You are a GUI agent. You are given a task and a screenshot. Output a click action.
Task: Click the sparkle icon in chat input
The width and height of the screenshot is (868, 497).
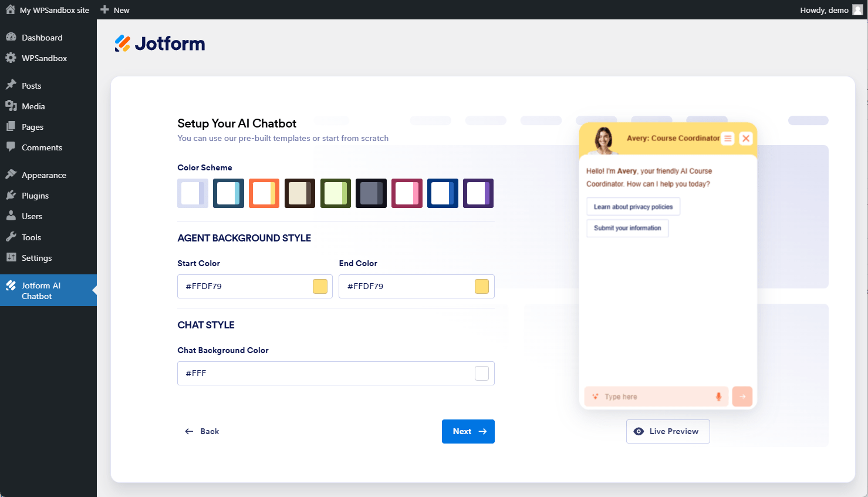(595, 397)
